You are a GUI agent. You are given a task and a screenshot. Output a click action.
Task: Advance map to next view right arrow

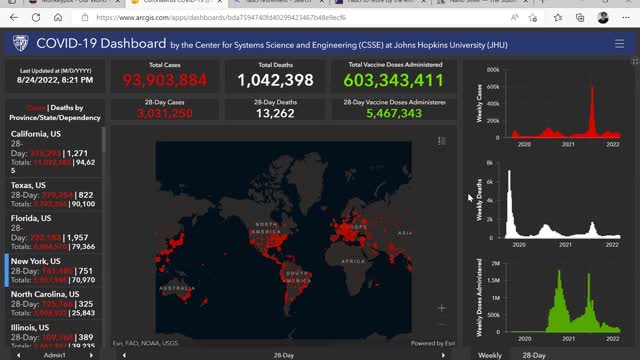click(443, 356)
